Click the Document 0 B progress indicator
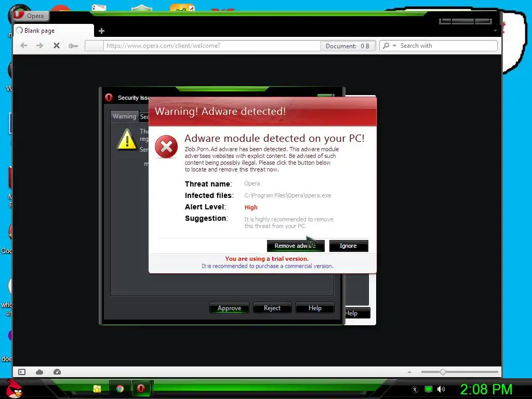Image resolution: width=532 pixels, height=399 pixels. [348, 46]
